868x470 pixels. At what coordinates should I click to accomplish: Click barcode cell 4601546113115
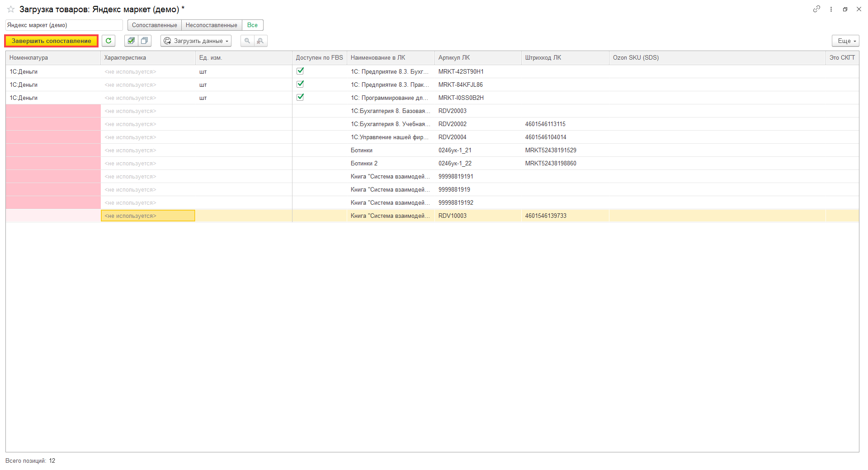tap(565, 124)
